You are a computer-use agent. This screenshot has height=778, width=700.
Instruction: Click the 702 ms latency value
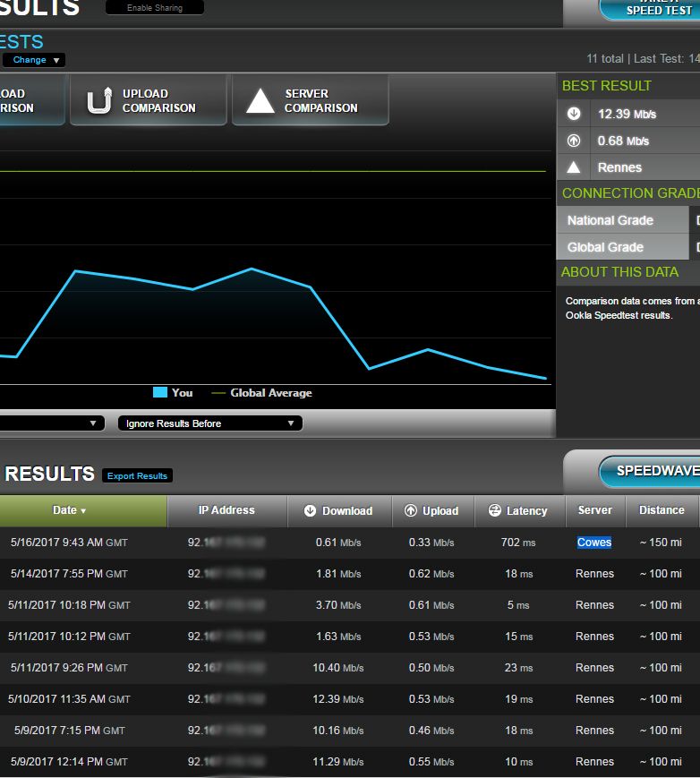tap(518, 543)
